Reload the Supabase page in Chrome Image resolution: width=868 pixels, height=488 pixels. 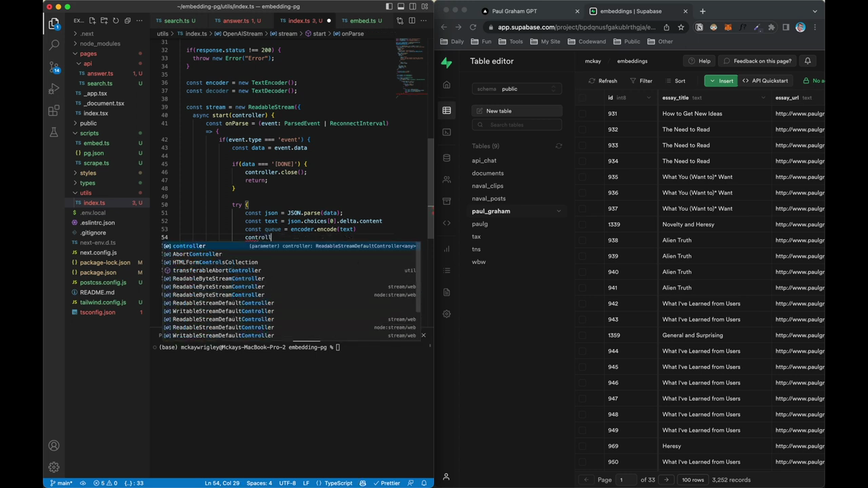(473, 27)
